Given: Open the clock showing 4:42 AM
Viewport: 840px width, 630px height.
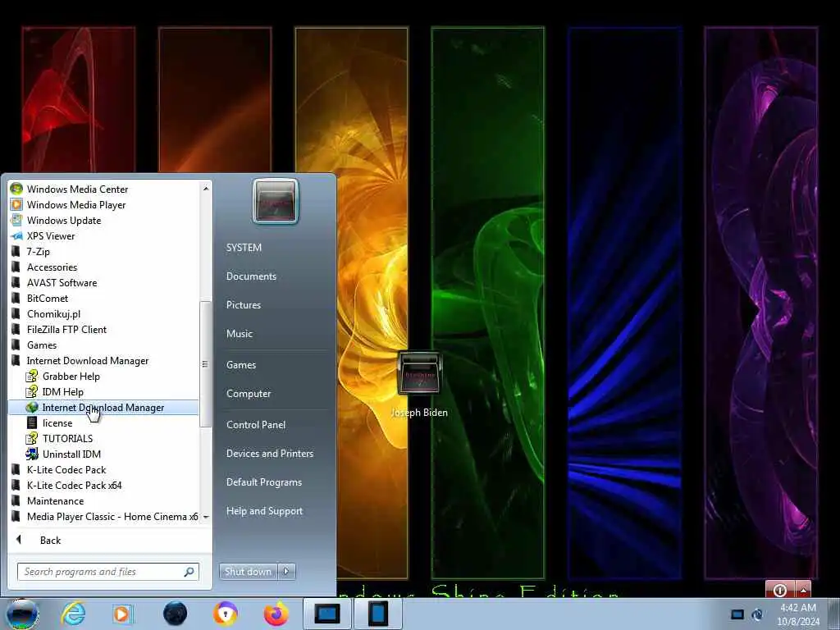Looking at the screenshot, I should tap(798, 614).
